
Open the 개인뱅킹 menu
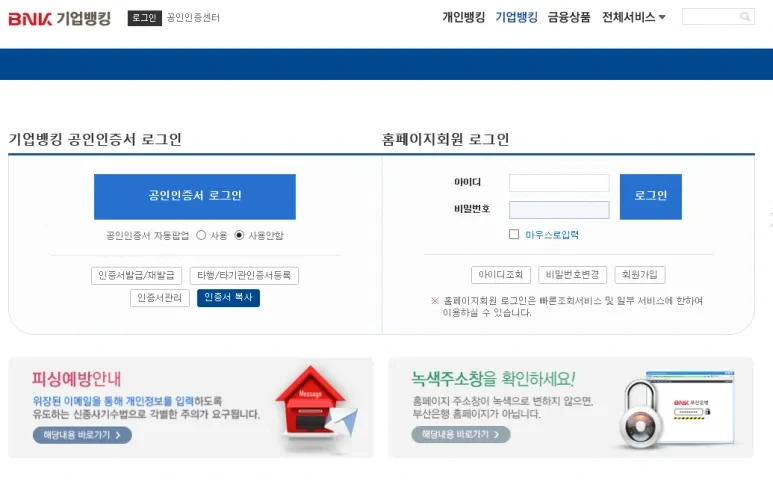click(463, 17)
